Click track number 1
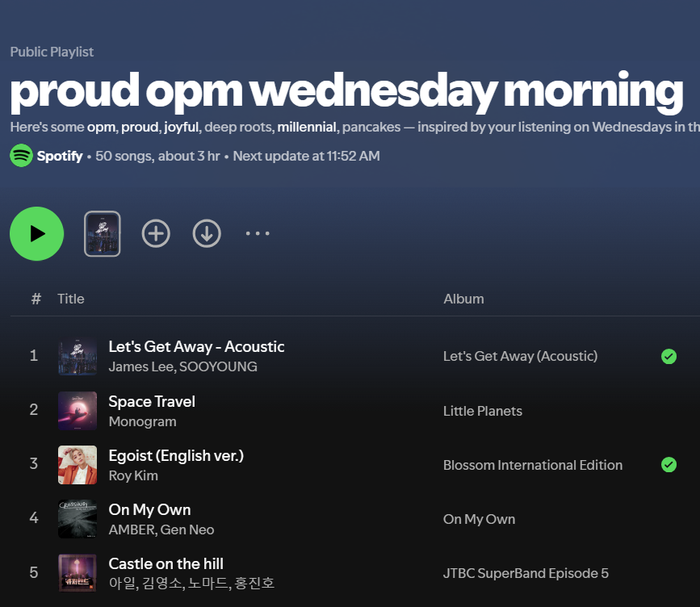Viewport: 700px width, 607px height. point(33,355)
